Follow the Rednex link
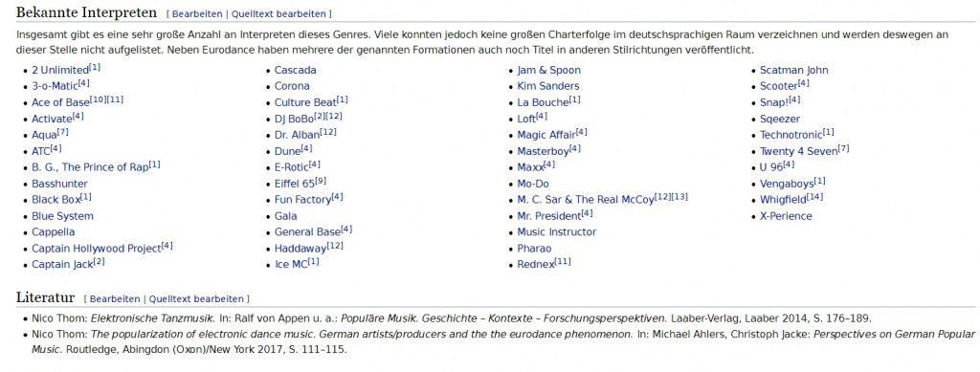980x372 pixels. pos(536,265)
